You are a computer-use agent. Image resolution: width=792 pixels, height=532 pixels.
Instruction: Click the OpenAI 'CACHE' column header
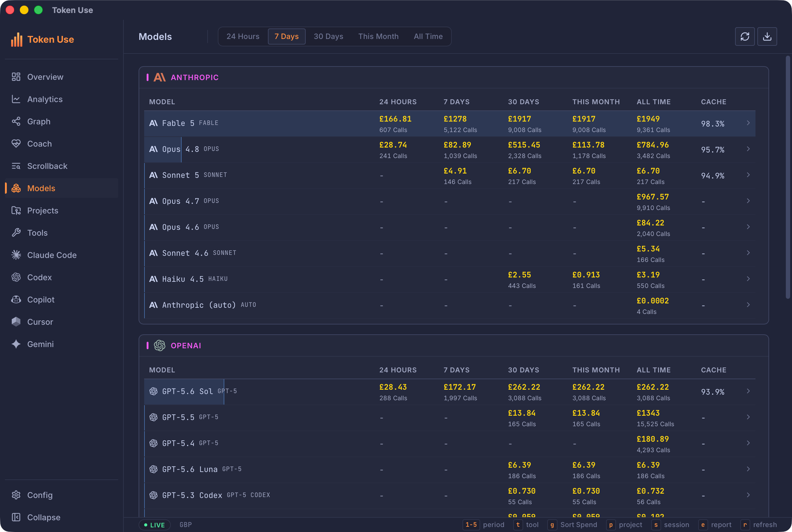tap(714, 370)
